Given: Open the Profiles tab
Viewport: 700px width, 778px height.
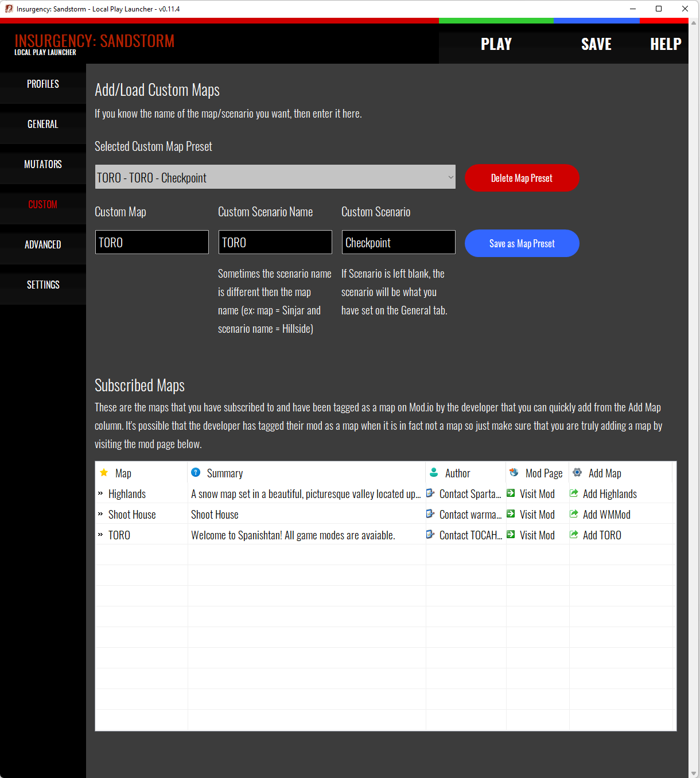Looking at the screenshot, I should [43, 84].
